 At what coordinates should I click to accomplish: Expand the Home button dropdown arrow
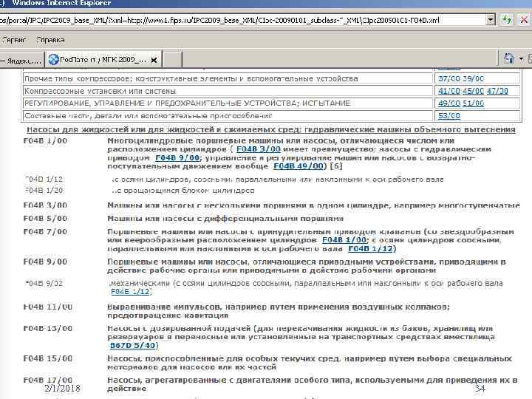pos(521,59)
